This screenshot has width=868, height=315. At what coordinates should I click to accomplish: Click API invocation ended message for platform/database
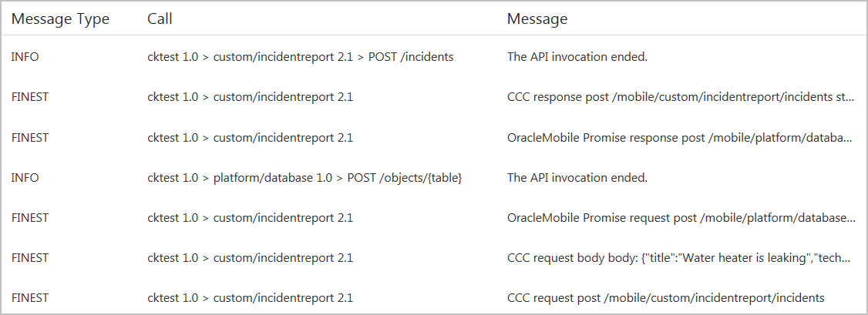click(577, 178)
